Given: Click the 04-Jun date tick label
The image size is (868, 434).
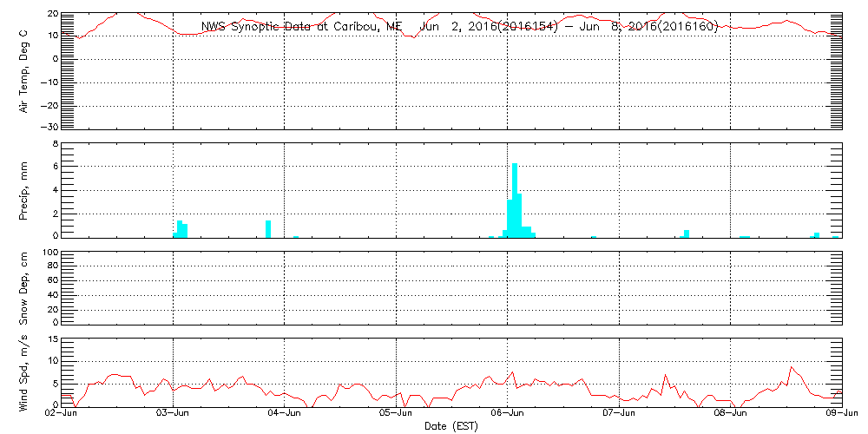Looking at the screenshot, I should 285,415.
